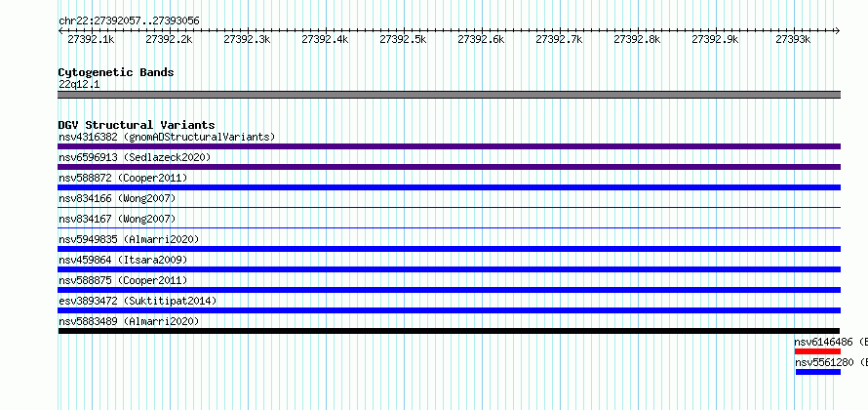Select the purple bar under nsv4316382

tap(449, 146)
